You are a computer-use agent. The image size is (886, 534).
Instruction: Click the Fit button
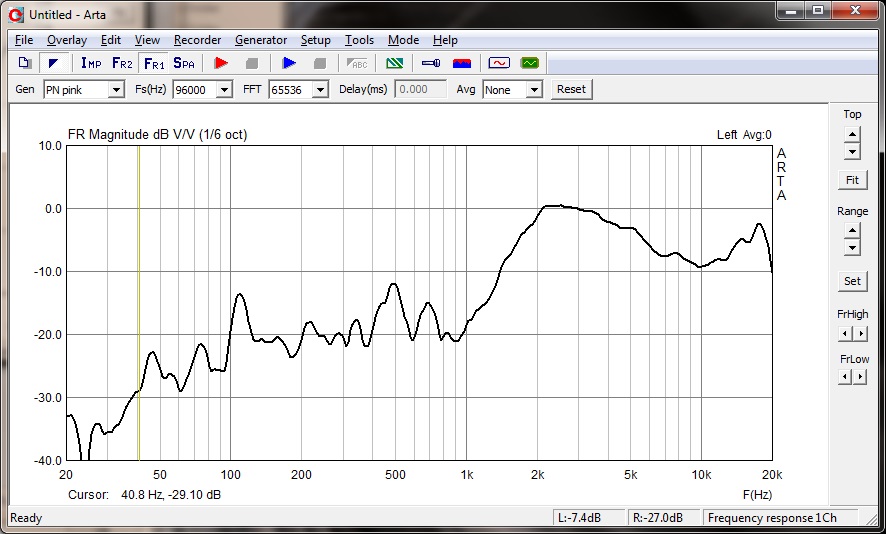852,180
